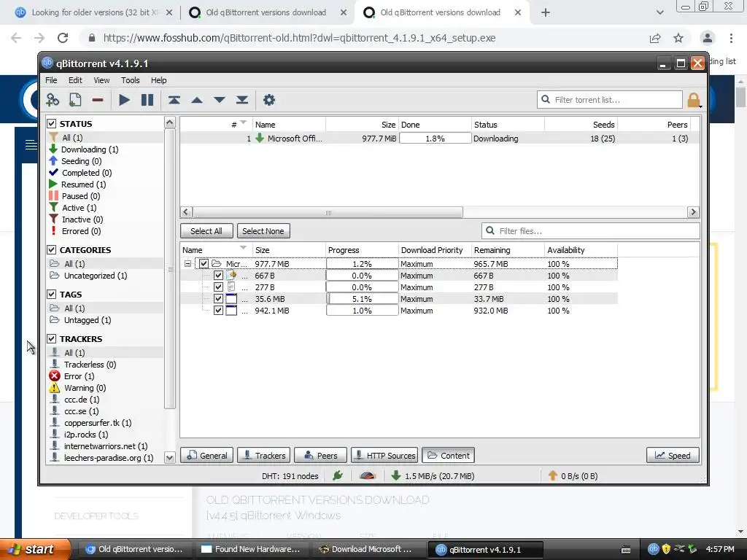Open the View menu
747x560 pixels.
101,80
